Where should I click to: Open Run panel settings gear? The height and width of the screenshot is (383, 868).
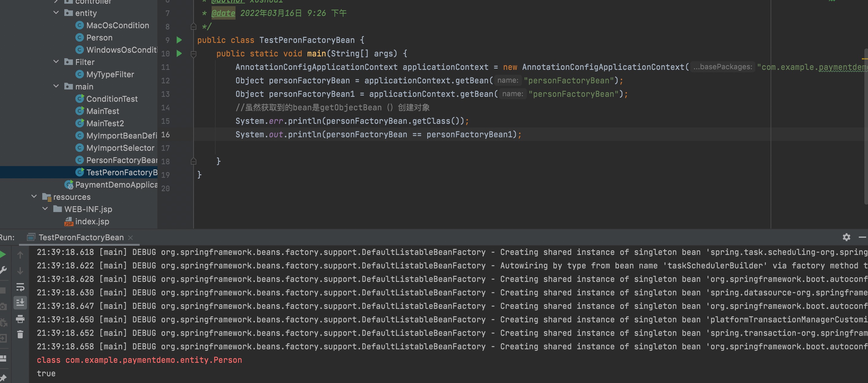[847, 237]
